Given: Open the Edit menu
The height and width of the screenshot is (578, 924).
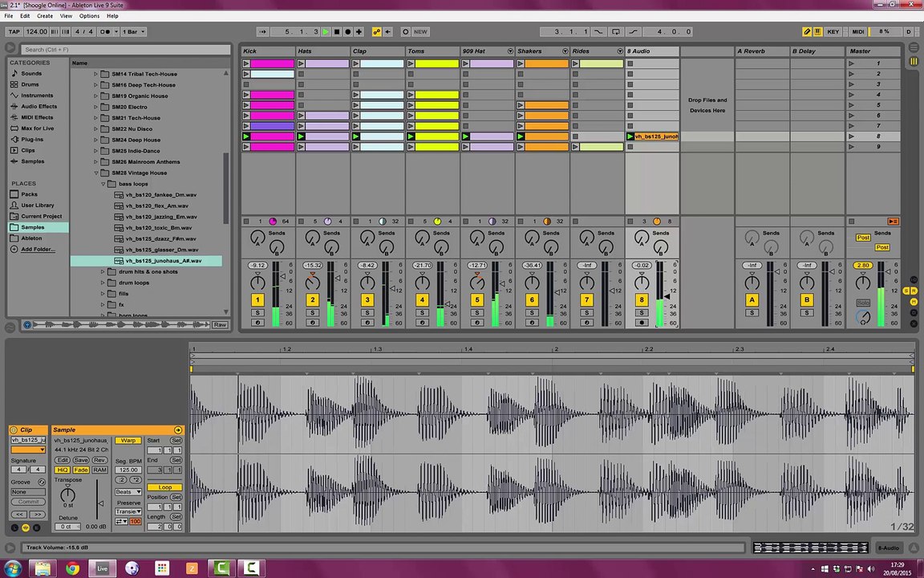Looking at the screenshot, I should [25, 16].
